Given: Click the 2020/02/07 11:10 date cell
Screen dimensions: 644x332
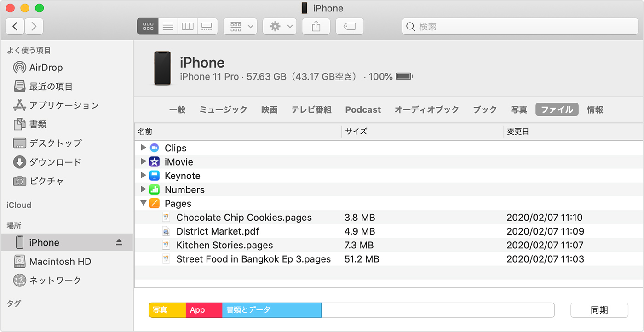Looking at the screenshot, I should [545, 218].
